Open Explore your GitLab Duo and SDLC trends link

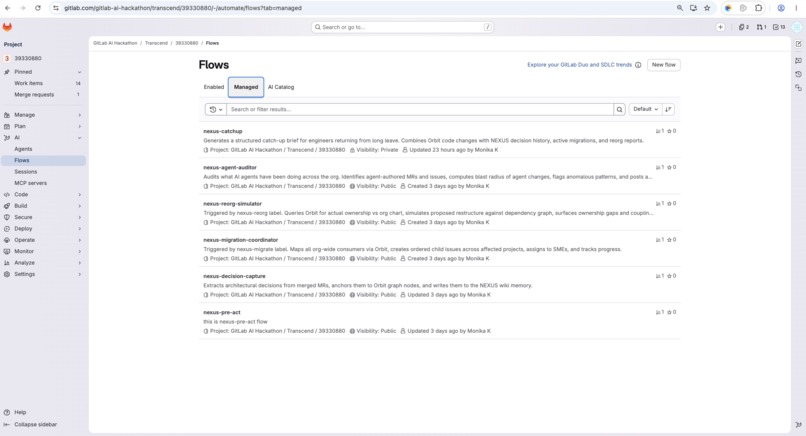point(579,65)
